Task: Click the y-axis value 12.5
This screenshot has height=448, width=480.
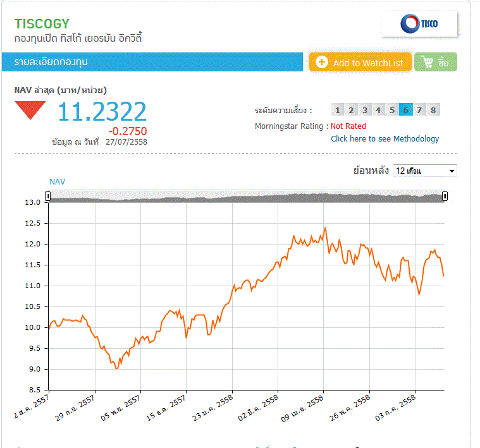Action: [33, 223]
